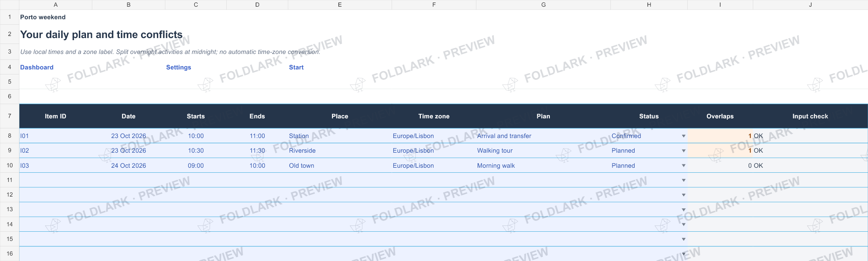
Task: Click the Overlaps column header cell
Action: (x=720, y=116)
